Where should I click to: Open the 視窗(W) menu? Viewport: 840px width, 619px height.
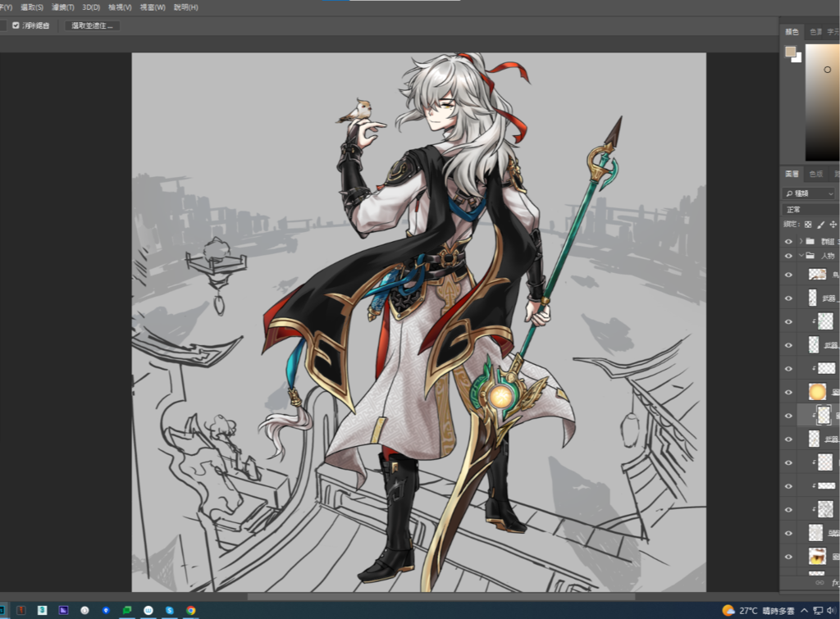[153, 7]
